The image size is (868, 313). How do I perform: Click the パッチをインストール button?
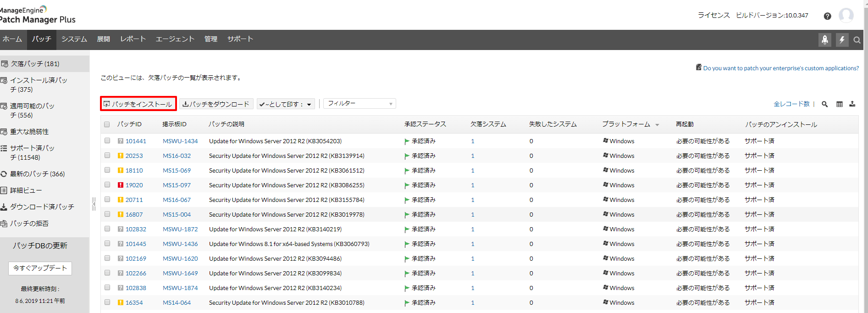point(138,104)
